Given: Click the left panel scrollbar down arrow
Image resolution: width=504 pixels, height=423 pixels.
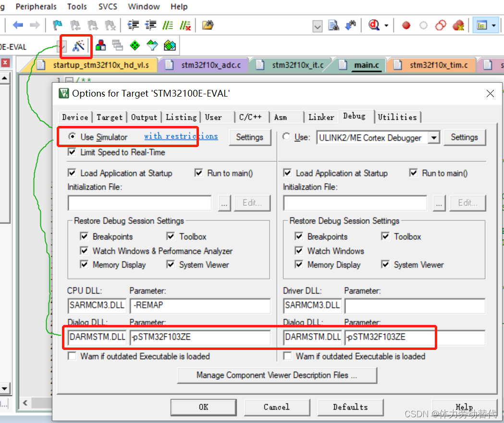Looking at the screenshot, I should click(4, 388).
